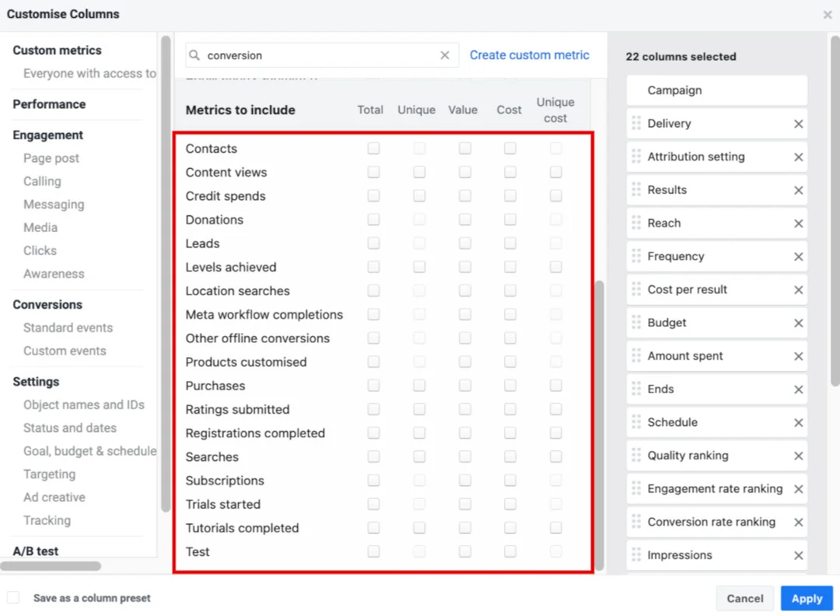Tick the Value checkbox for Purchases

pos(464,385)
